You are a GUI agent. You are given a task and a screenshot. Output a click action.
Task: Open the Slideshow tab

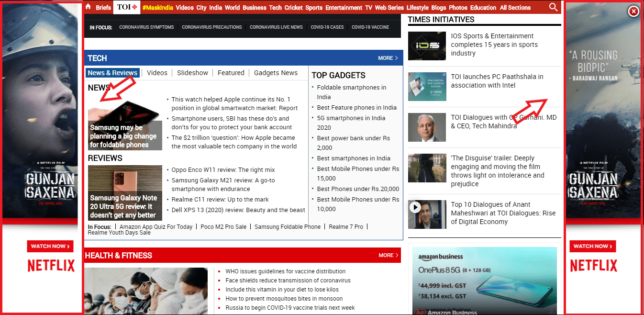click(x=192, y=73)
